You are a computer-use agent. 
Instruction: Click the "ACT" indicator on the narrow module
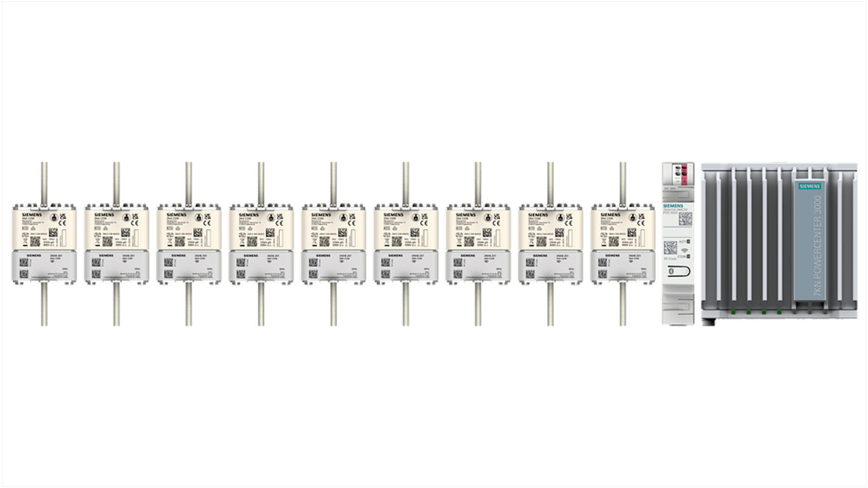(x=686, y=242)
